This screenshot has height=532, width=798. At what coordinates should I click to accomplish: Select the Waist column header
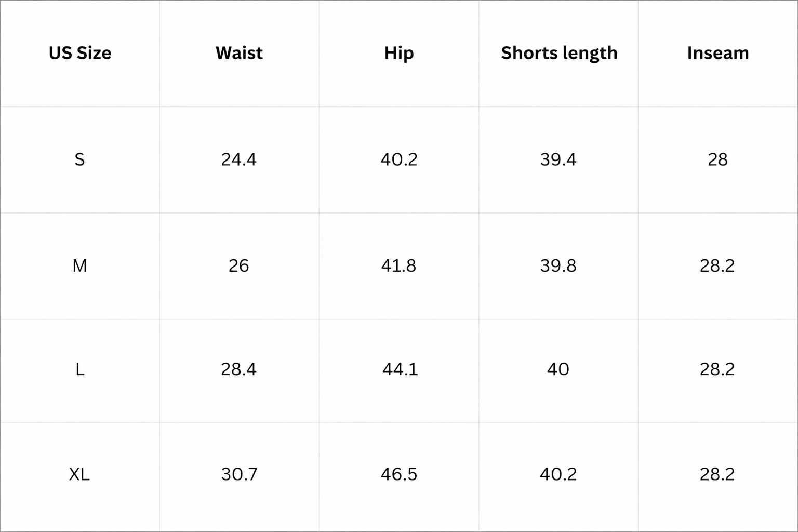click(x=239, y=53)
